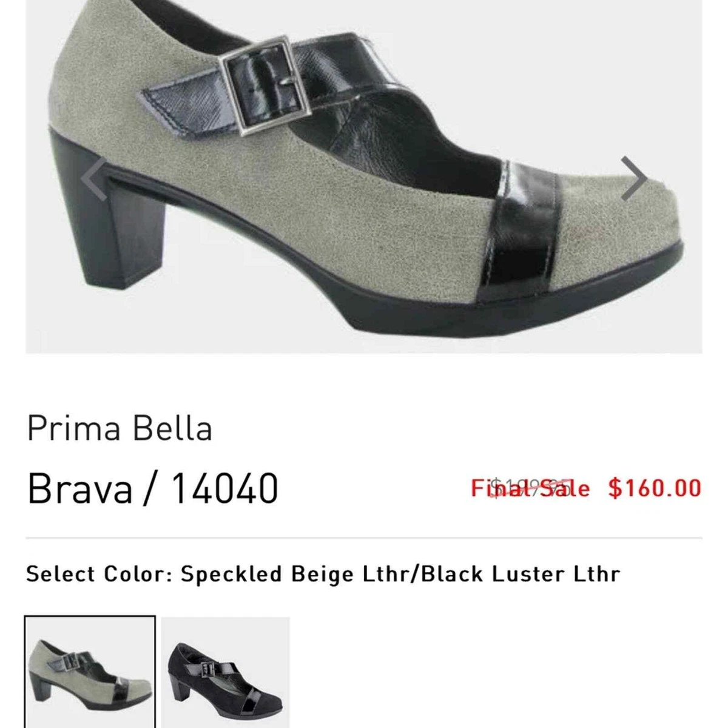Advance to next product image arrow
Image resolution: width=728 pixels, height=728 pixels.
pyautogui.click(x=635, y=178)
